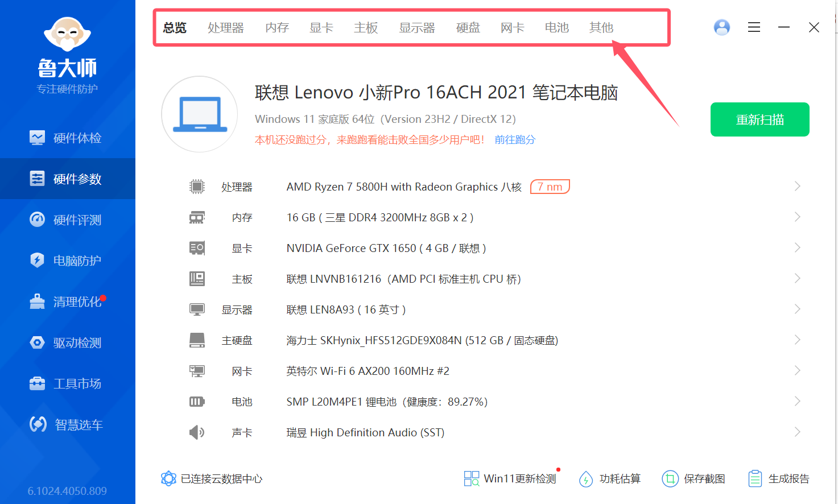
Task: Switch to the 硬盘 tab
Action: coord(468,27)
